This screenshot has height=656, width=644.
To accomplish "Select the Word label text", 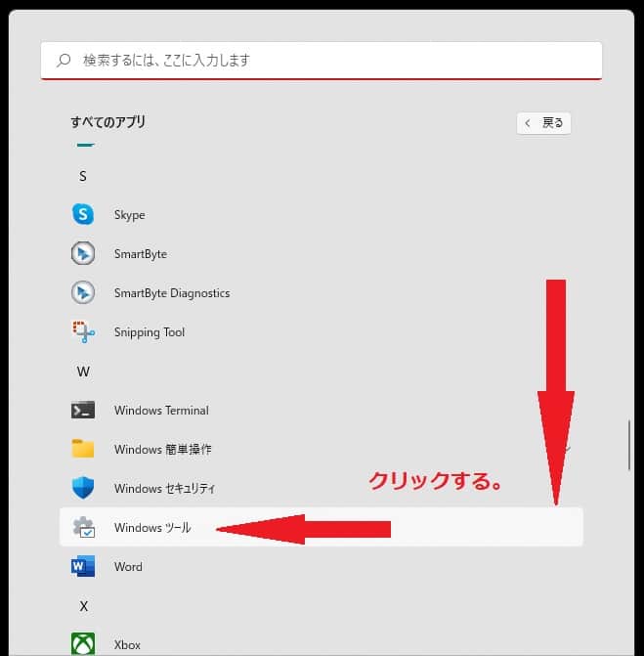I will point(128,566).
